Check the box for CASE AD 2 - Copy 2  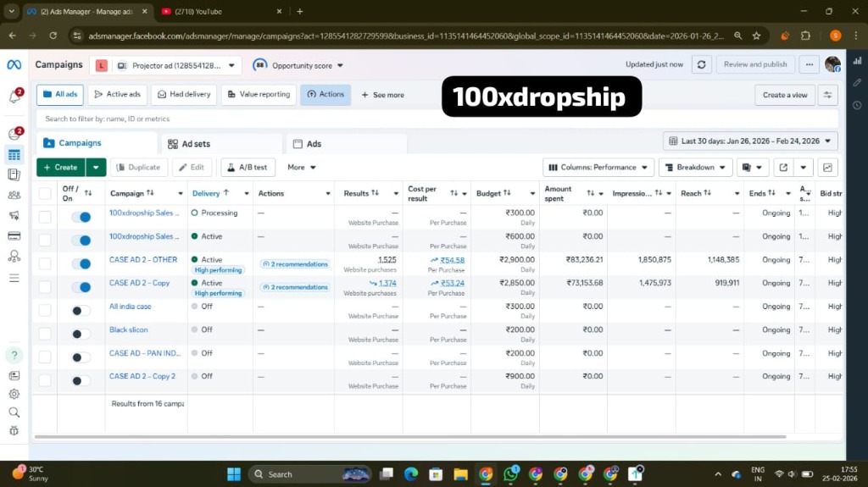tap(45, 380)
